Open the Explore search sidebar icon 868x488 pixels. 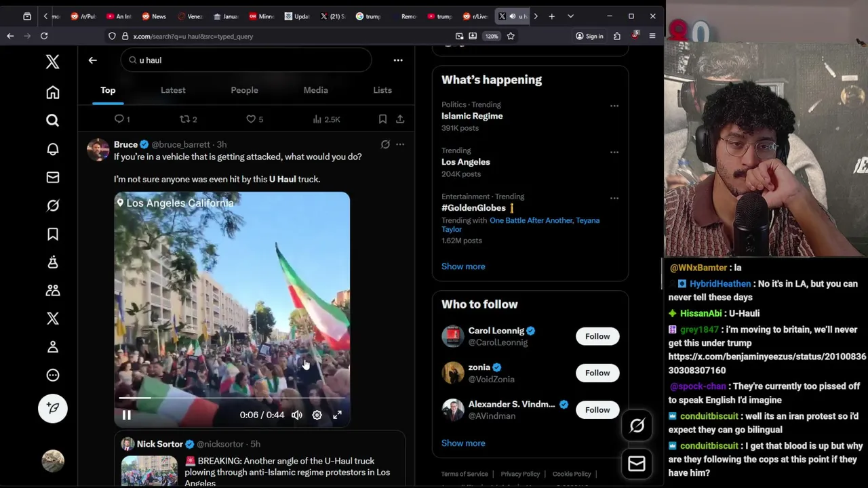click(52, 121)
